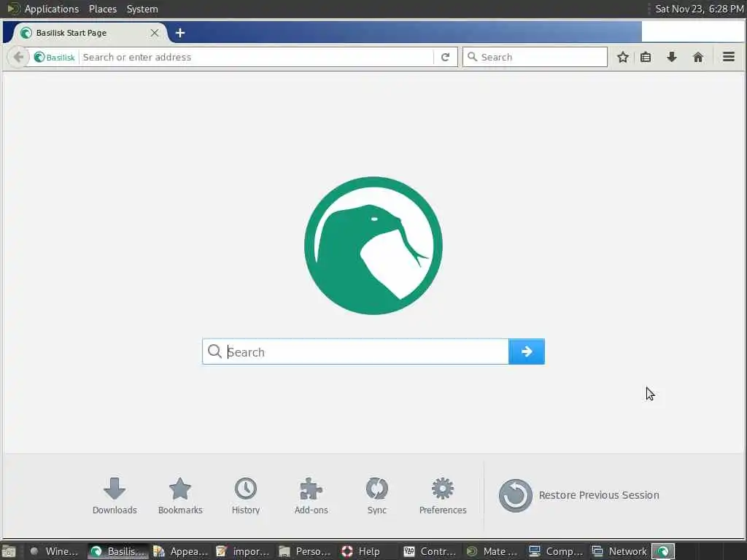Switch to the Computer taskbar window
The height and width of the screenshot is (560, 747).
tap(555, 551)
